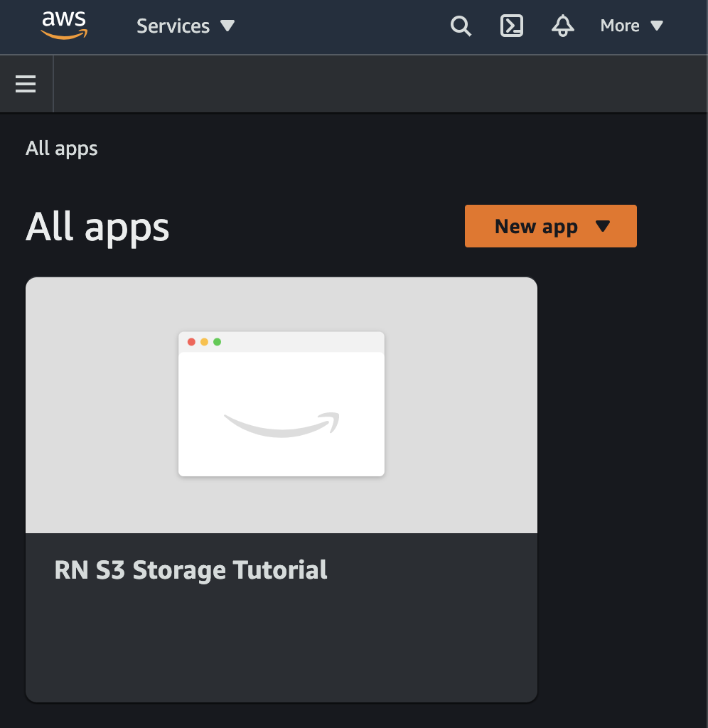This screenshot has width=708, height=728.
Task: Open the All apps breadcrumb link
Action: (61, 149)
